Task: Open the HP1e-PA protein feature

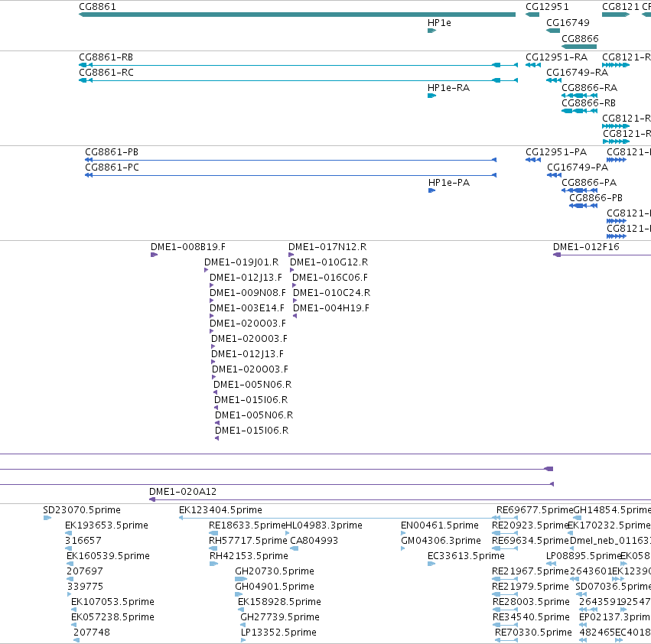Action: click(x=431, y=190)
